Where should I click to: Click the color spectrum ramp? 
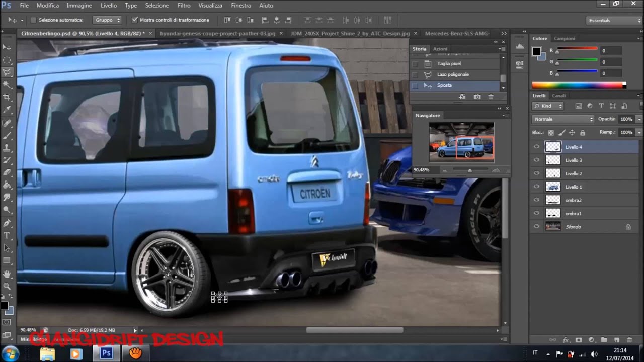(579, 85)
